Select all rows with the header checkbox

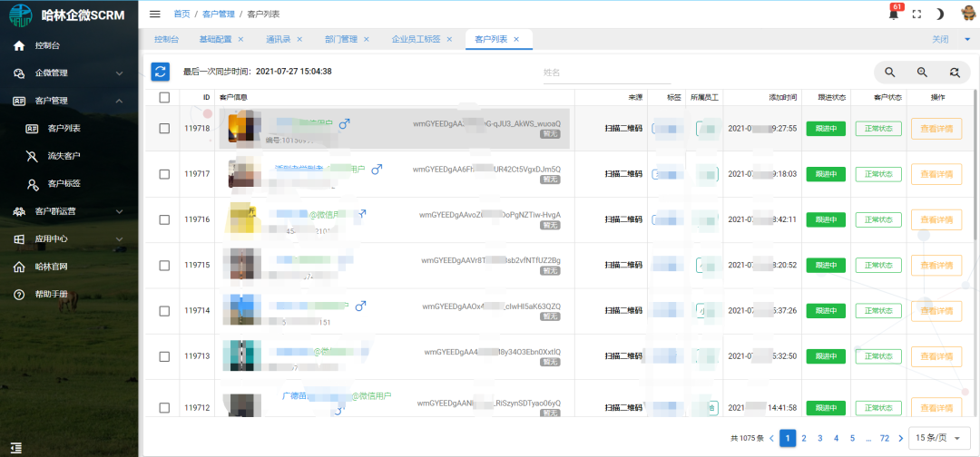pyautogui.click(x=164, y=97)
